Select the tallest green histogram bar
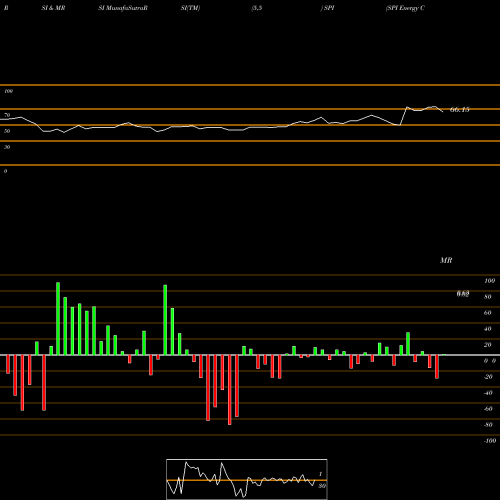The width and height of the screenshot is (500, 500). [58, 318]
